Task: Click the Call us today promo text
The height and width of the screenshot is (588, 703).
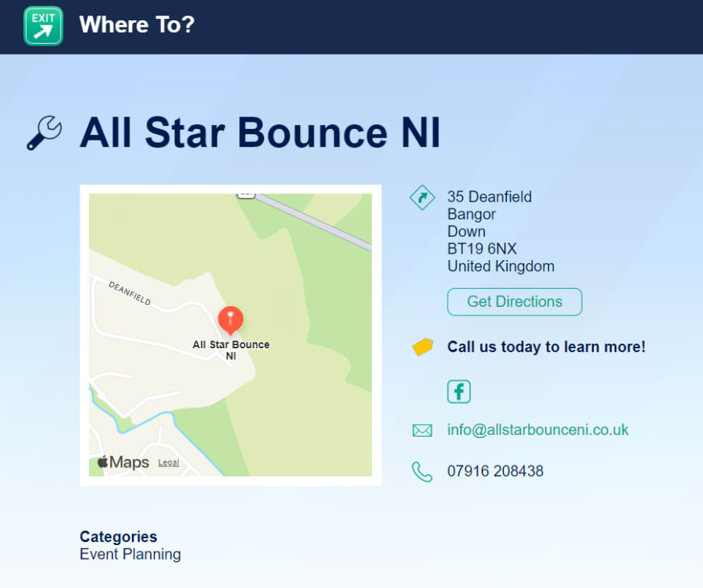Action: click(546, 347)
